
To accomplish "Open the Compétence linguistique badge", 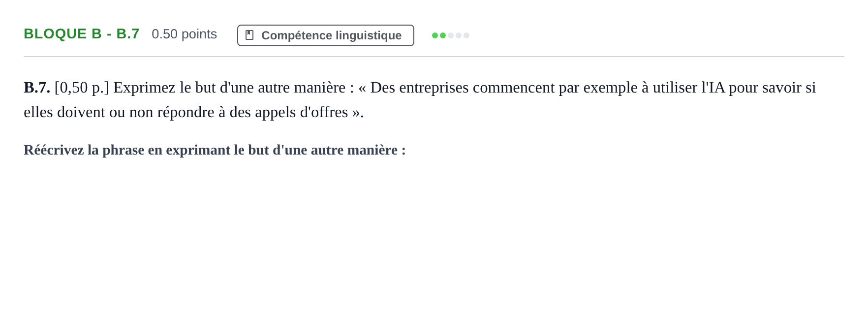I will [326, 35].
